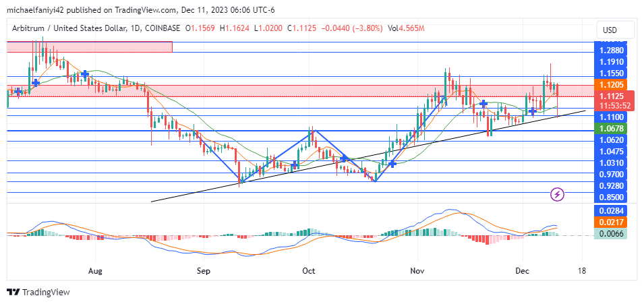
Task: Click the blue MACD value label 0.0284
Action: point(611,211)
